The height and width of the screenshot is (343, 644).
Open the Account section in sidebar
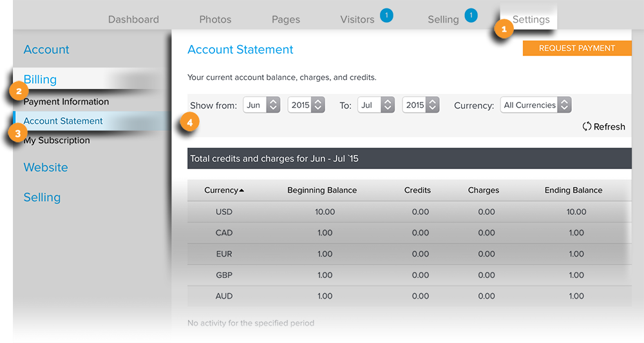46,50
